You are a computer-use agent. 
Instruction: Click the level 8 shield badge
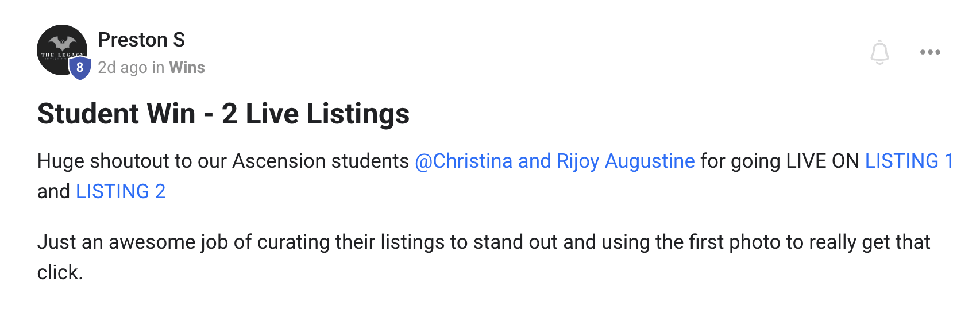pyautogui.click(x=80, y=68)
